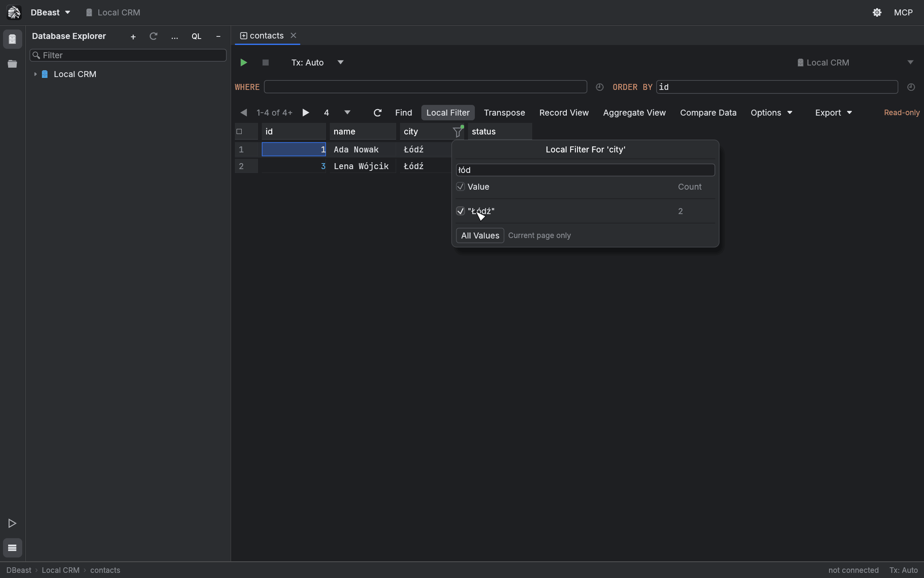This screenshot has height=578, width=924.
Task: Refresh the Database Explorer tree
Action: coord(153,36)
